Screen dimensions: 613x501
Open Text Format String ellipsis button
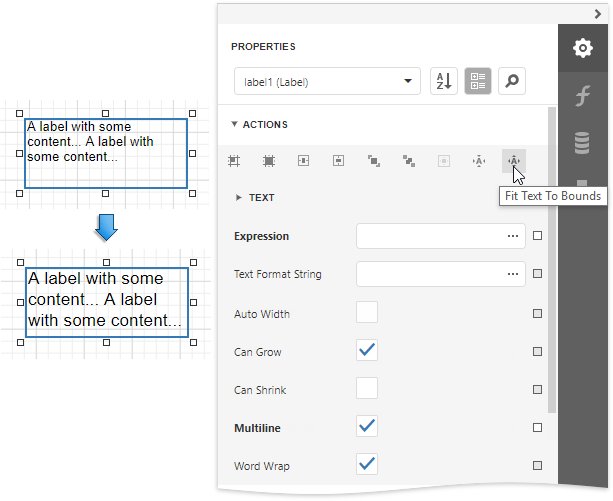pos(513,274)
